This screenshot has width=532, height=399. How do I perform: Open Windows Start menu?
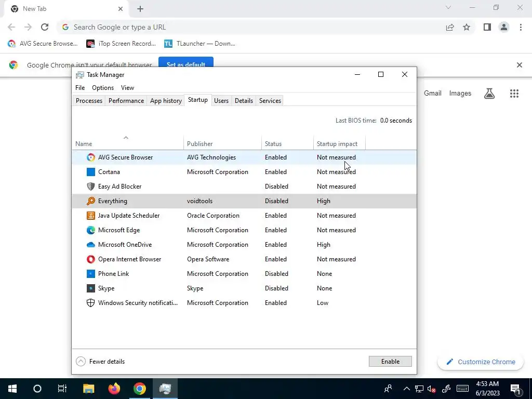tap(12, 389)
